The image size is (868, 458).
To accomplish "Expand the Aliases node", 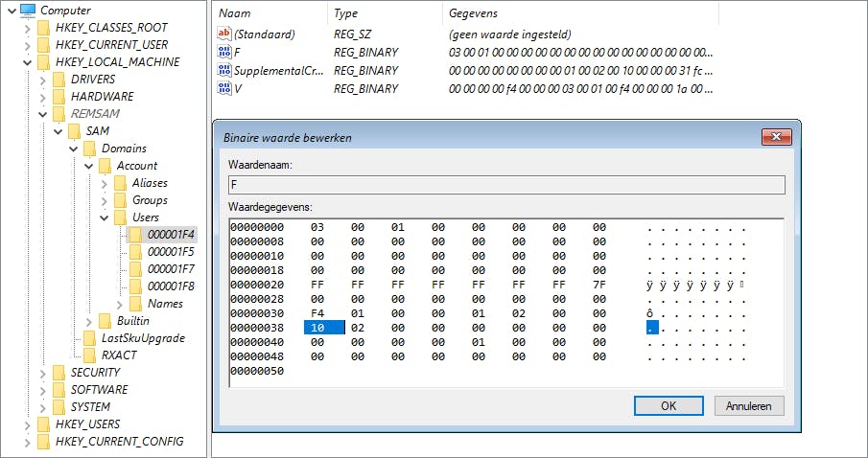I will tap(105, 183).
